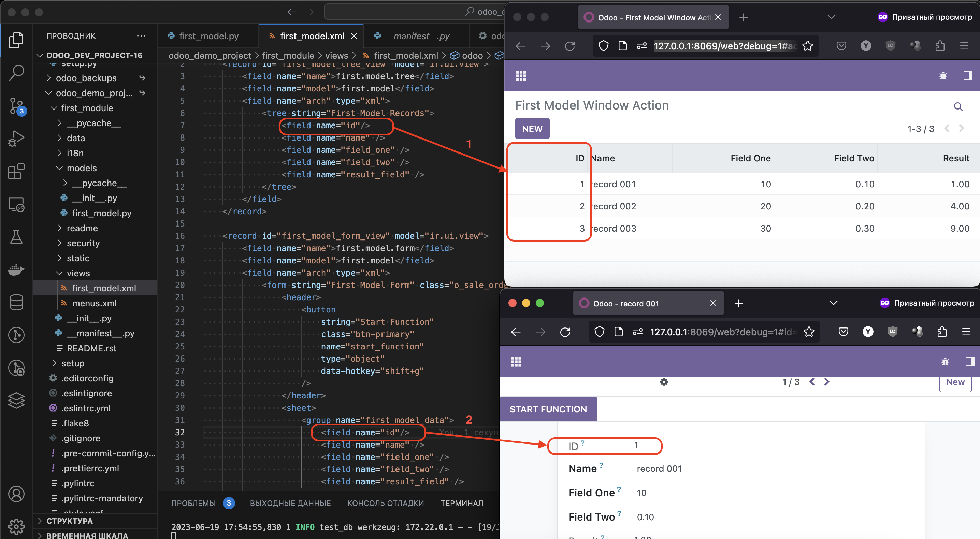Click START FUNCTION button
Image resolution: width=980 pixels, height=539 pixels.
548,409
